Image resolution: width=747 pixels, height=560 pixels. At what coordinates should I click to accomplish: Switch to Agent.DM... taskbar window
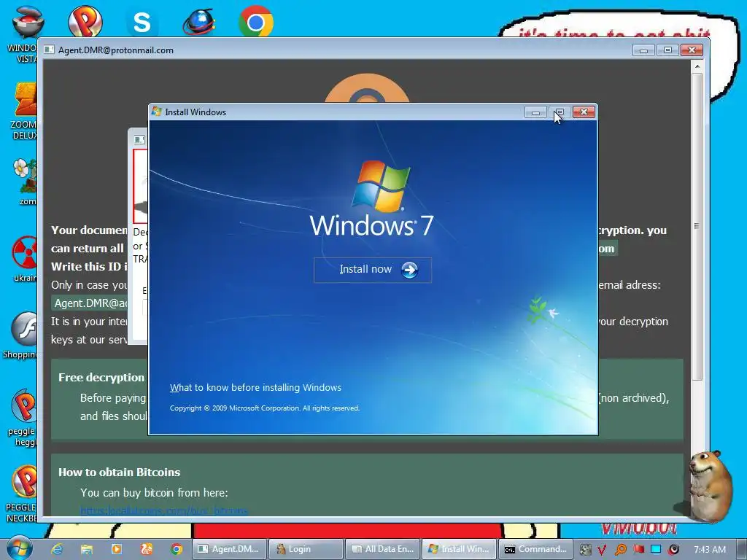[229, 549]
